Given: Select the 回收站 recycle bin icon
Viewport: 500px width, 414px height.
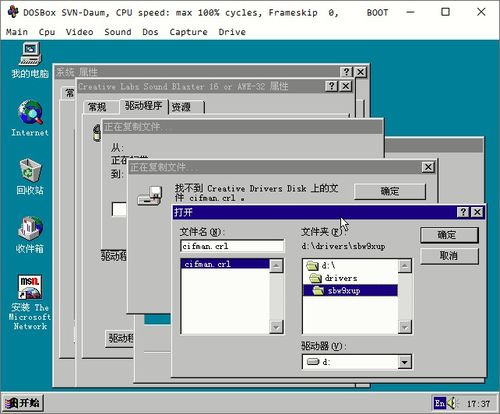Looking at the screenshot, I should click(30, 177).
